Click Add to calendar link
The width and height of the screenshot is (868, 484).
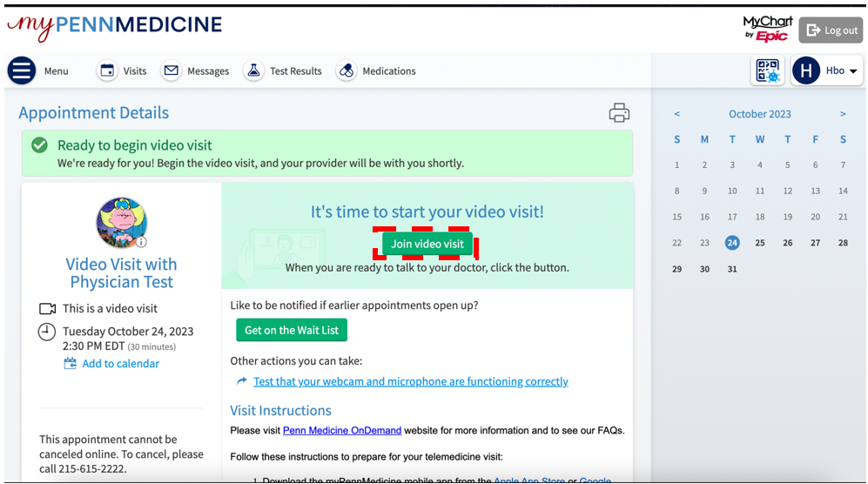(x=121, y=363)
